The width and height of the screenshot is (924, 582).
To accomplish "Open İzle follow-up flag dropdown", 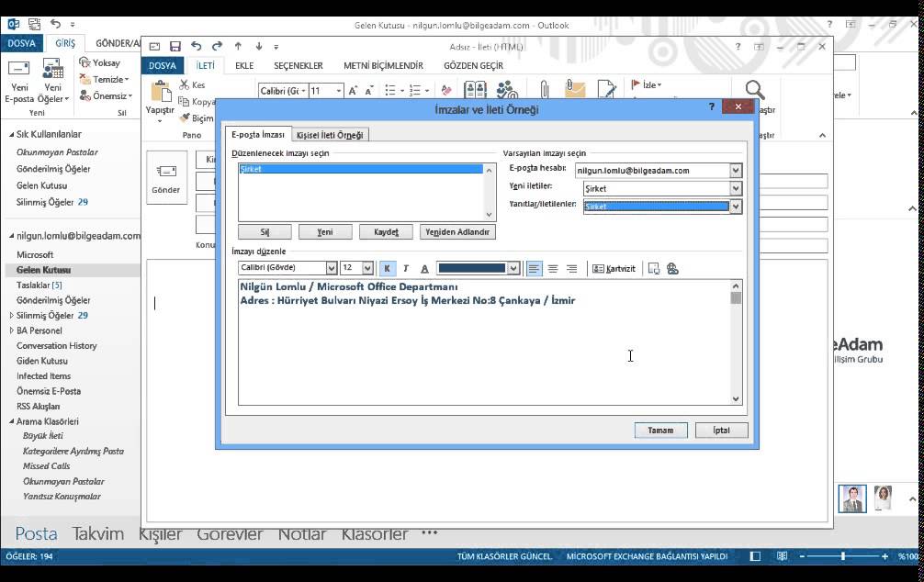I will click(x=646, y=84).
